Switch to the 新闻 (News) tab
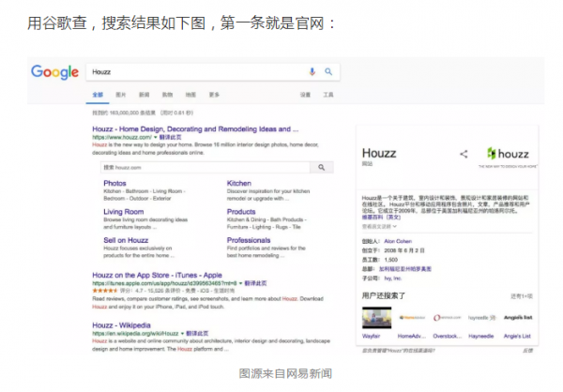 [x=144, y=95]
